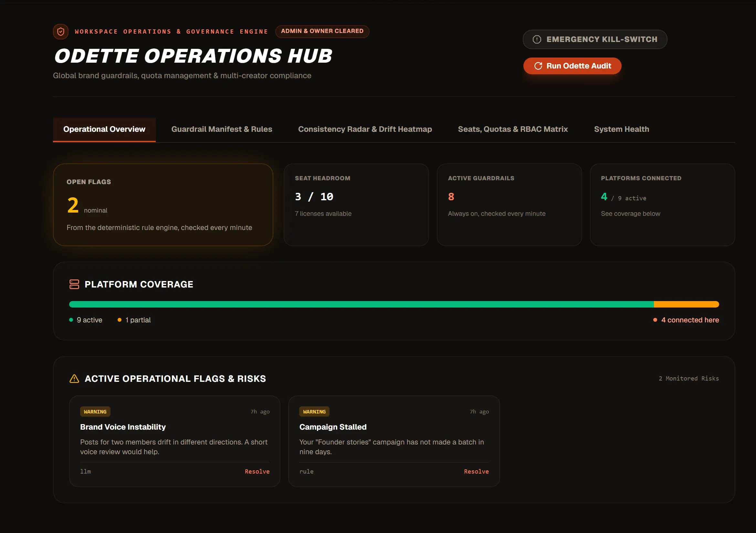Viewport: 756px width, 533px height.
Task: Click the '9 active' legend entry
Action: tap(86, 320)
